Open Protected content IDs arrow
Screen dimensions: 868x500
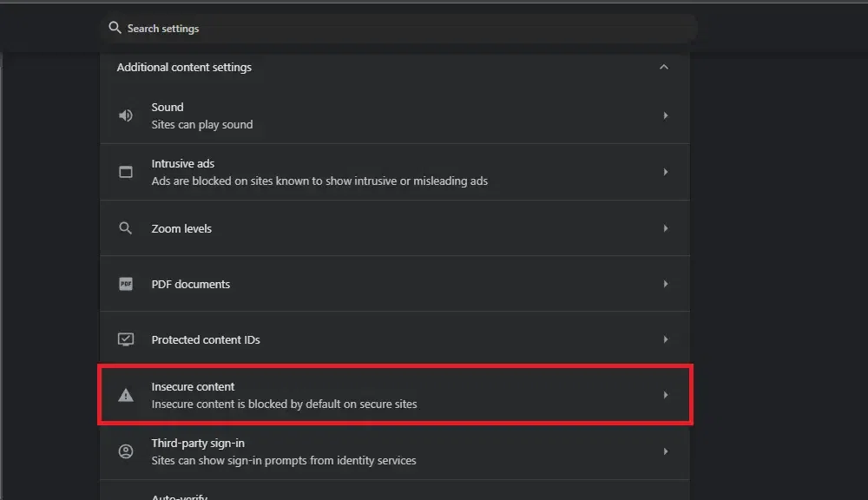[x=666, y=339]
